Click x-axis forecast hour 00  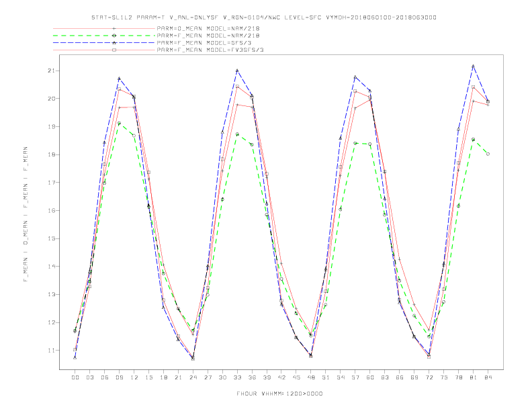pos(75,377)
